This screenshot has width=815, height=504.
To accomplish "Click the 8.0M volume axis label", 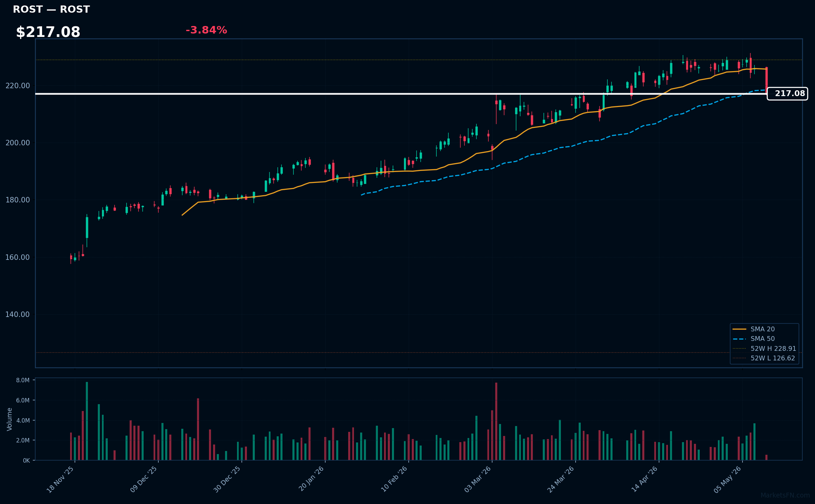I will (x=23, y=380).
